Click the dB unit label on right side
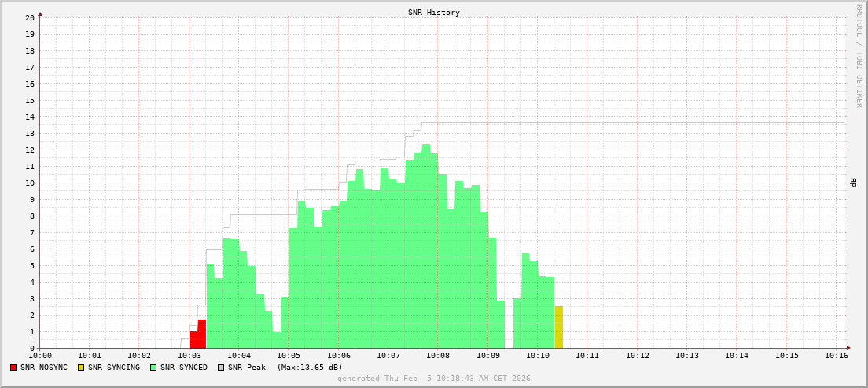 click(x=853, y=183)
